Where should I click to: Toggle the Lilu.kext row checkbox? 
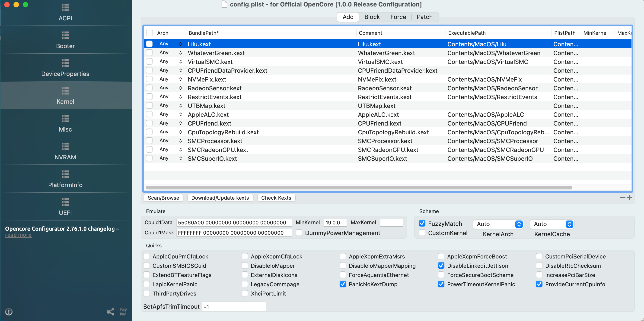(149, 44)
